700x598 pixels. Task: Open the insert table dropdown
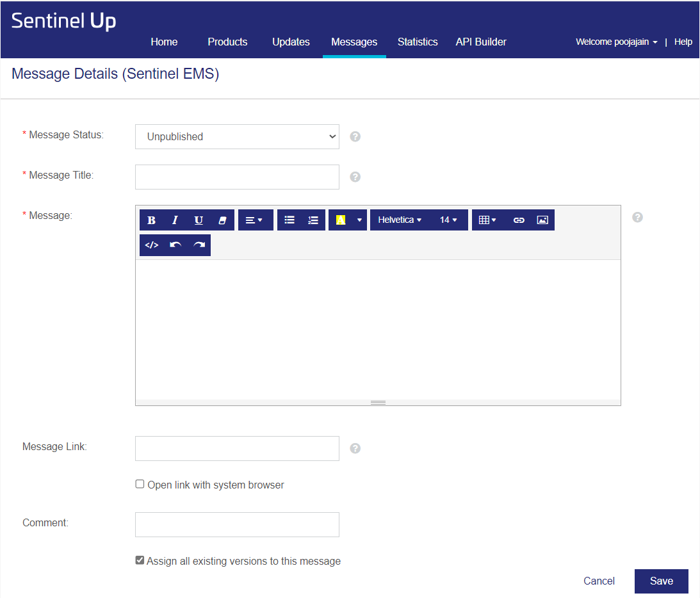[487, 220]
